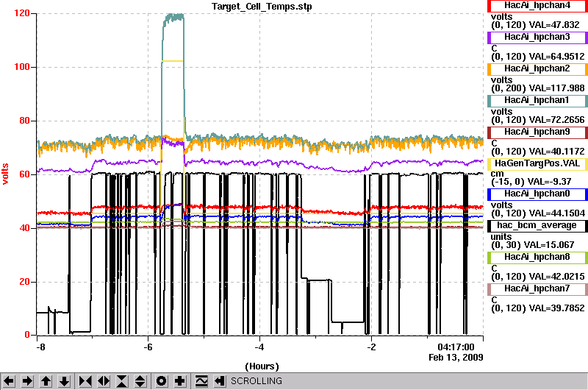Click the units label under hac_bcm_average
Screen dimensions: 588x390
501,237
